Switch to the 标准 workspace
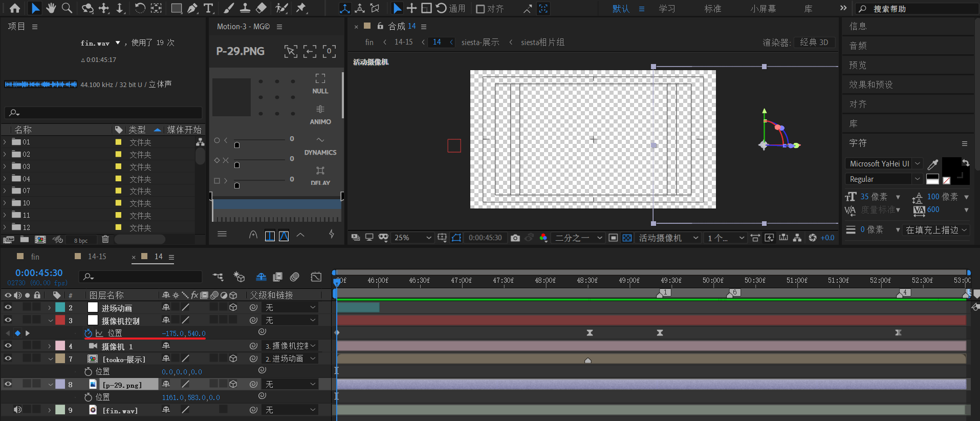This screenshot has height=421, width=980. 713,9
